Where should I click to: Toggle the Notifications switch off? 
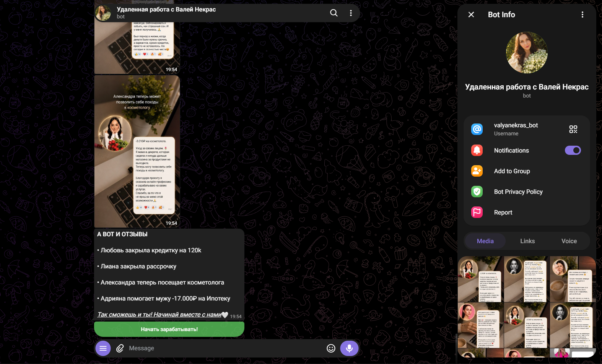tap(573, 150)
